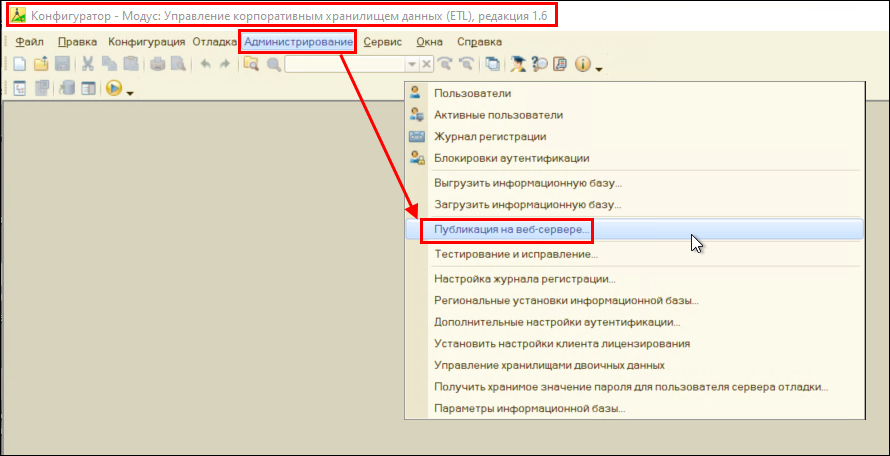Select Пользователи from the menu

[634, 93]
